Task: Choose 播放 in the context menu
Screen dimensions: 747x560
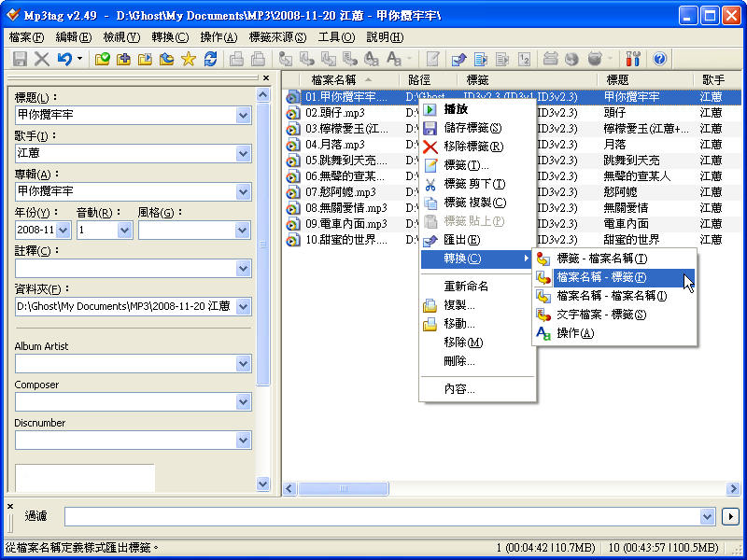Action: click(x=477, y=109)
